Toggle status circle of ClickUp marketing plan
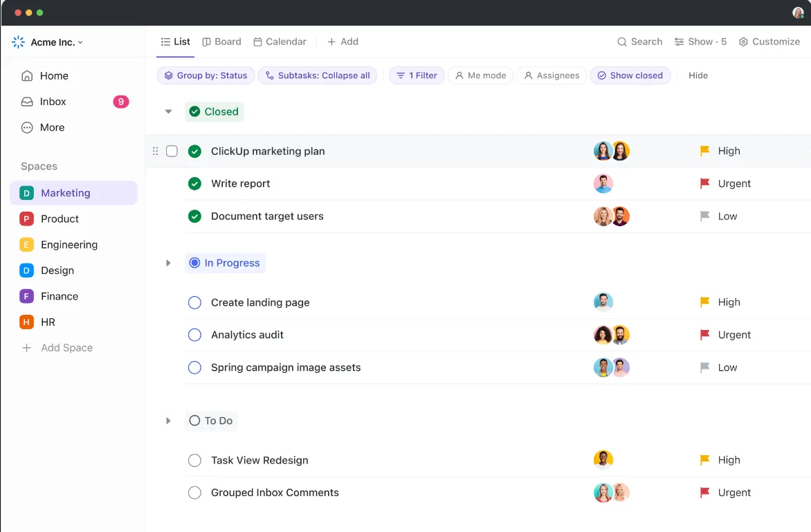The image size is (811, 532). point(194,151)
